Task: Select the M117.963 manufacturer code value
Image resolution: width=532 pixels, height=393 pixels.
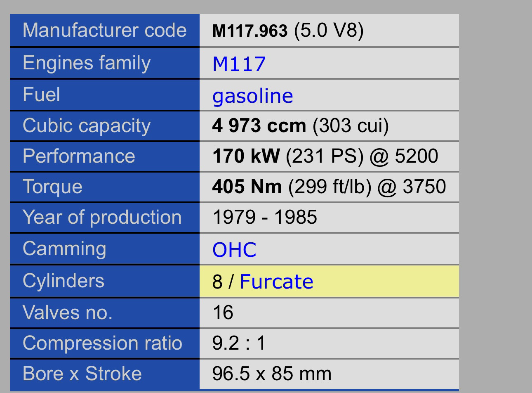Action: [250, 31]
